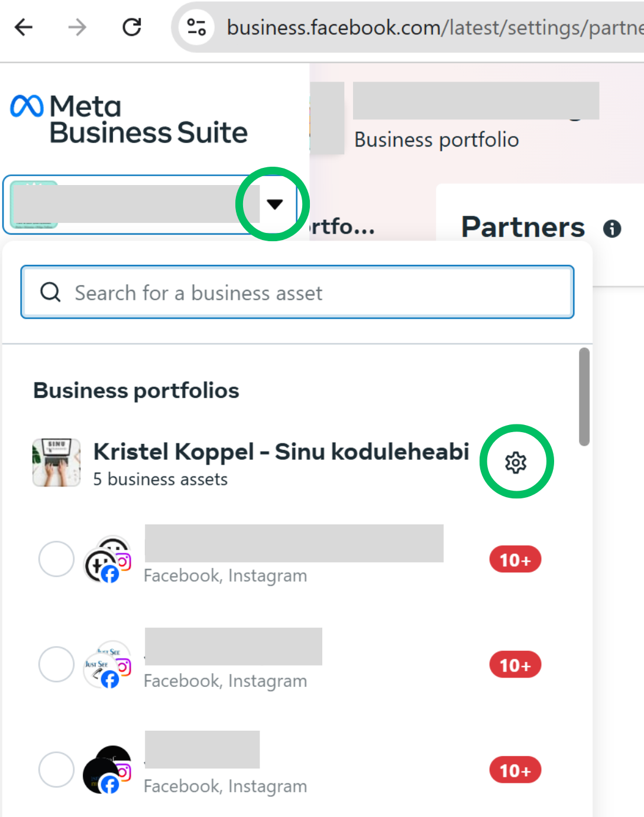This screenshot has height=817, width=644.
Task: Click the browser back arrow
Action: [x=24, y=27]
